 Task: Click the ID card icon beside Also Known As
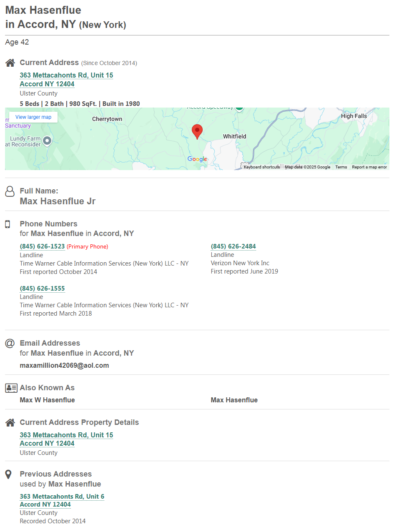pyautogui.click(x=11, y=388)
